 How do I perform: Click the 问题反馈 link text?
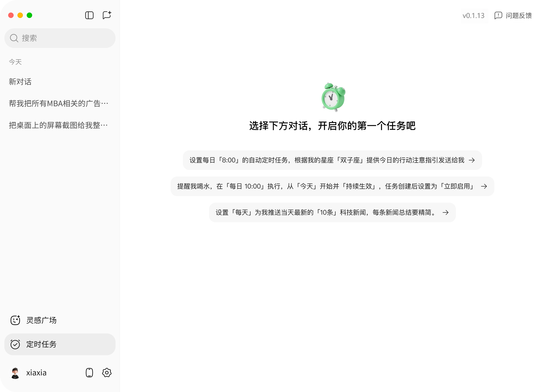[x=519, y=16]
